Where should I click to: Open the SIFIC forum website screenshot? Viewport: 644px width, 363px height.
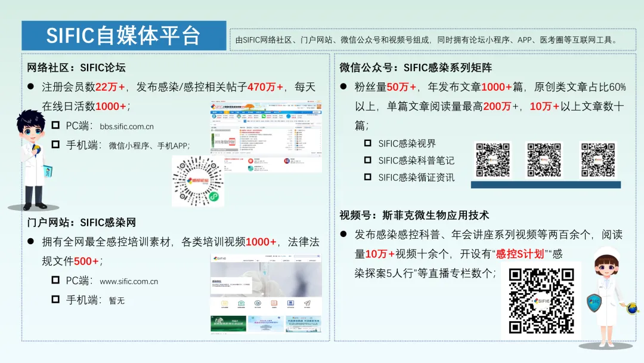[x=266, y=137]
